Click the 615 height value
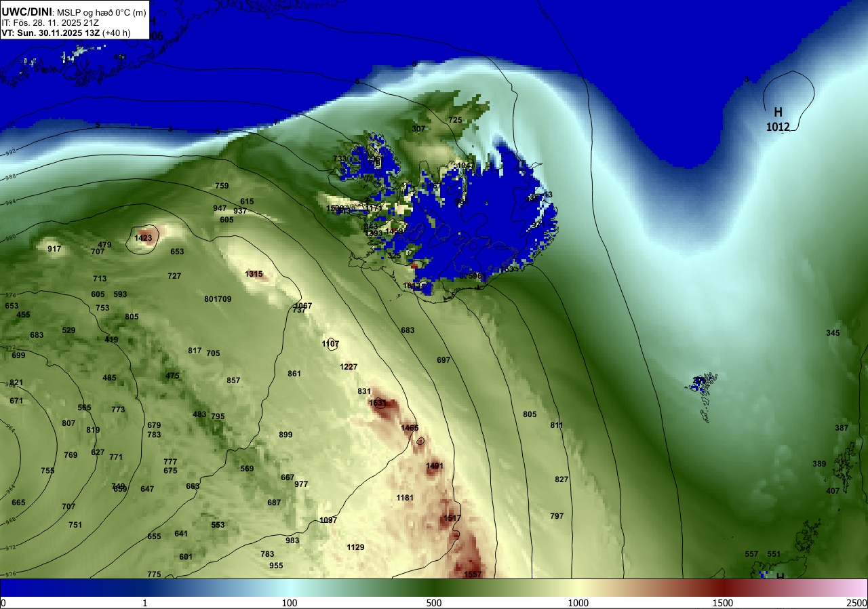 (x=247, y=201)
